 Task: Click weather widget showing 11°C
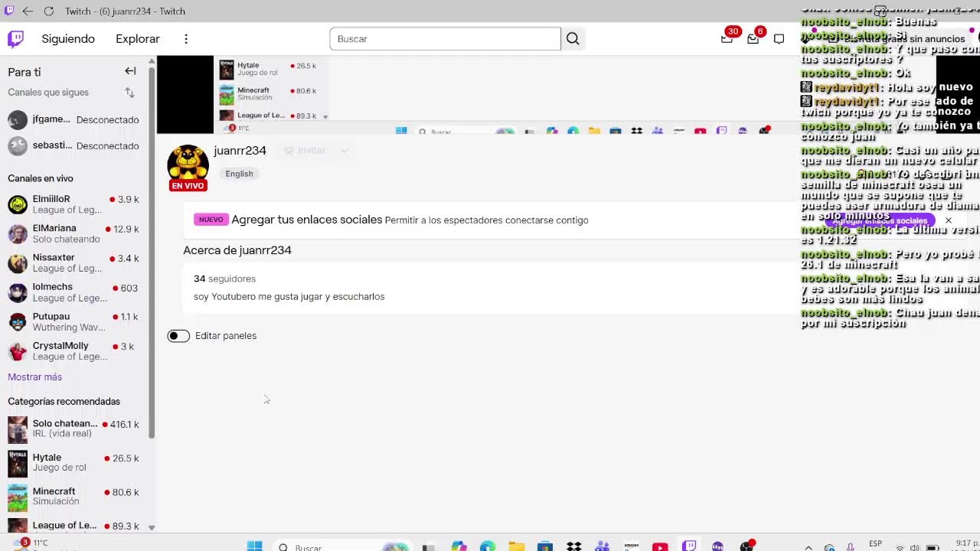[x=31, y=543]
